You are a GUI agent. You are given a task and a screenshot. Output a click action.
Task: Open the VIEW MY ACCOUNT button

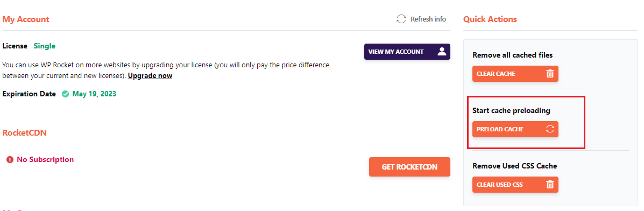click(x=407, y=52)
